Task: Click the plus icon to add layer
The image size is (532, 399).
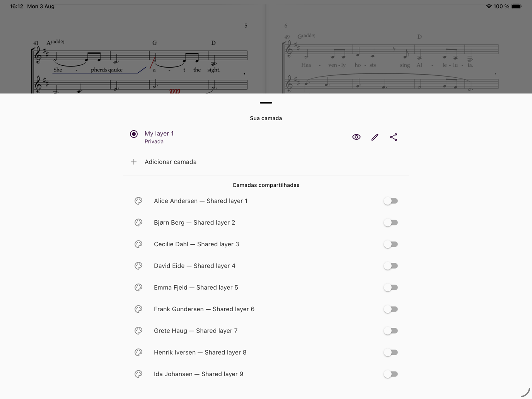Action: (x=134, y=162)
